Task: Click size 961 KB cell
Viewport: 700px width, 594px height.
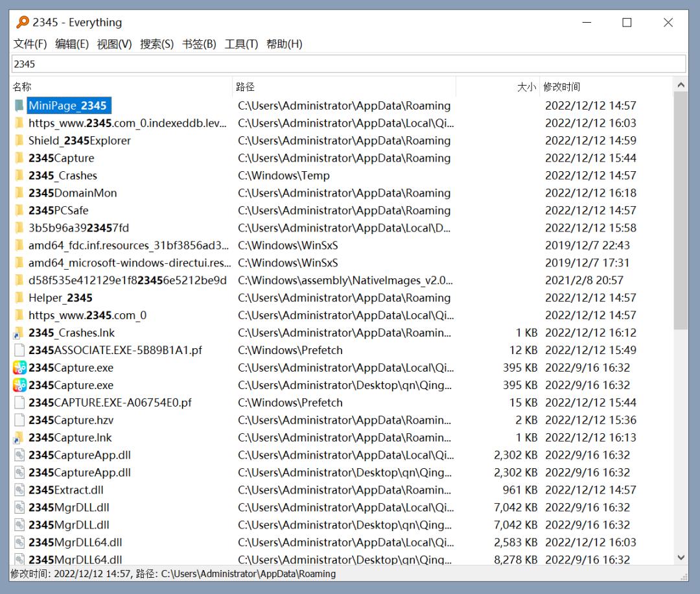Action: [520, 490]
